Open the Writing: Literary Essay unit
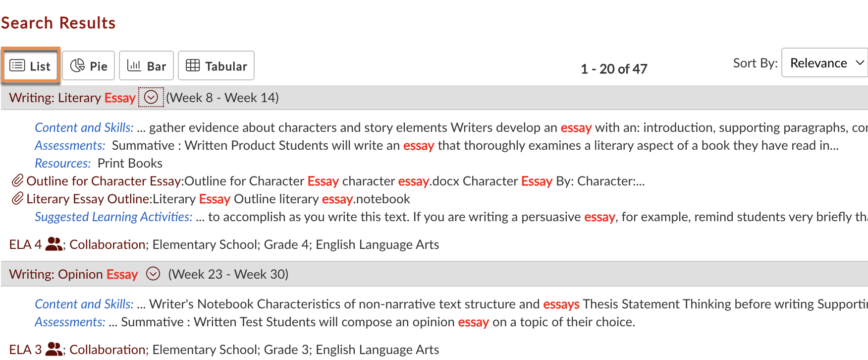868x360 pixels. click(x=72, y=98)
